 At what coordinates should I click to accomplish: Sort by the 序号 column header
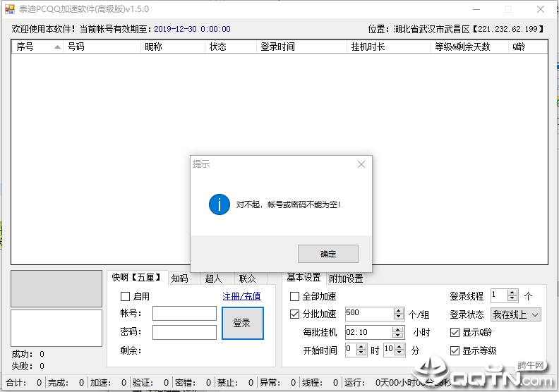(37, 47)
